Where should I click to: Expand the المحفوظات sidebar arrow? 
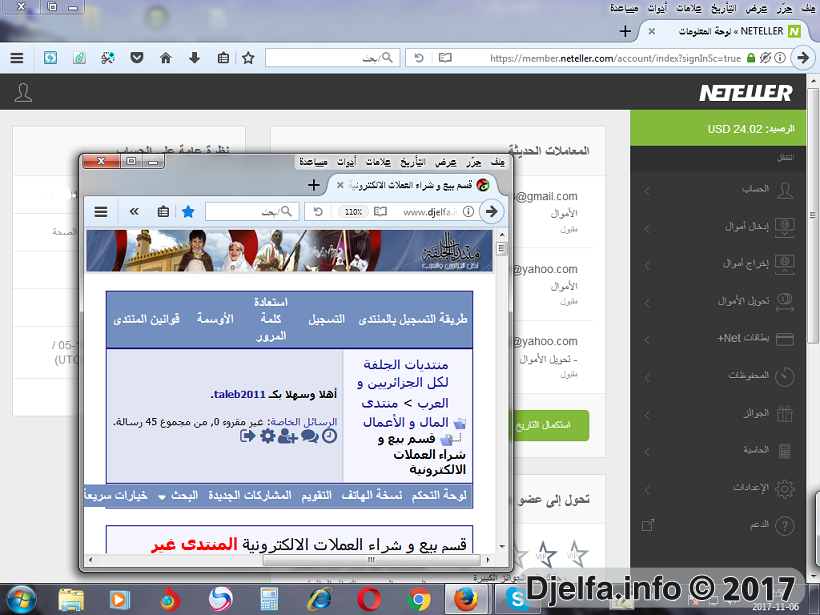pos(647,378)
